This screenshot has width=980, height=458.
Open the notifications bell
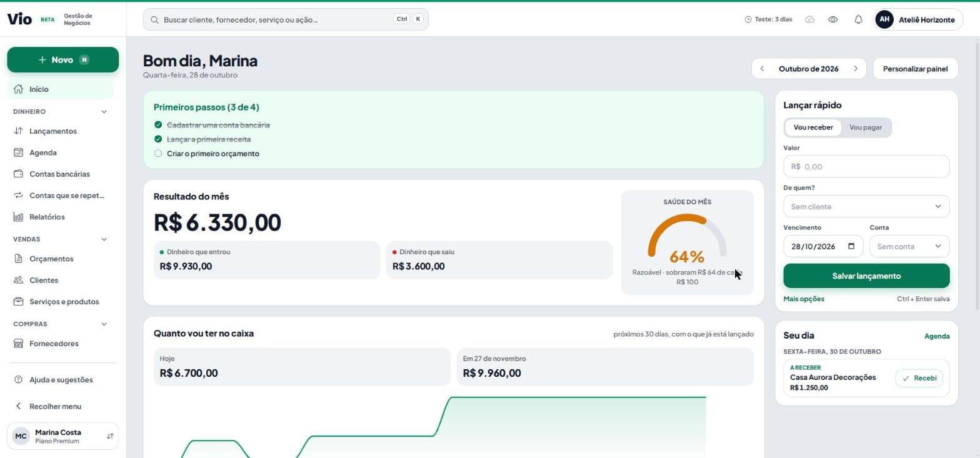(858, 19)
